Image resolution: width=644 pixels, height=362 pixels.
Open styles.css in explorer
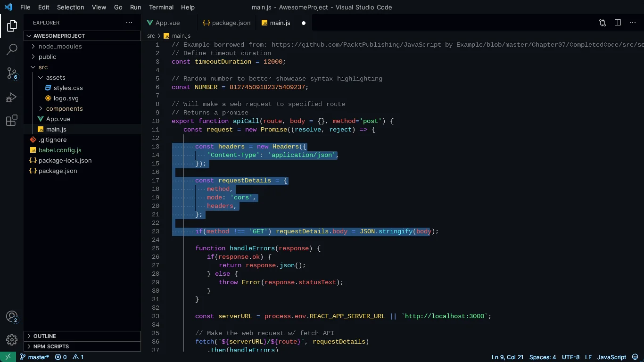[83, 88]
